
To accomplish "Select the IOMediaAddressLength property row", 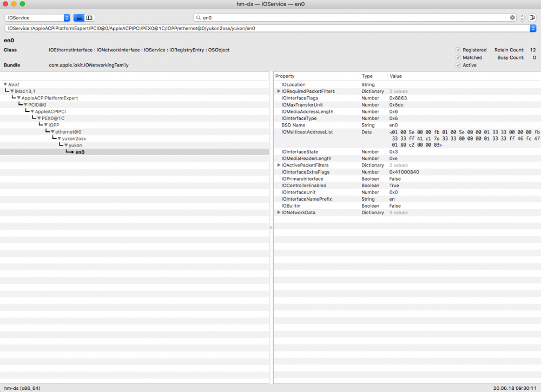I will coord(407,111).
